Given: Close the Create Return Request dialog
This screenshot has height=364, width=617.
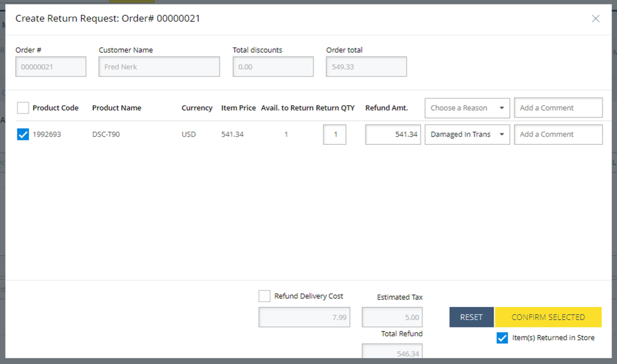Looking at the screenshot, I should point(596,19).
